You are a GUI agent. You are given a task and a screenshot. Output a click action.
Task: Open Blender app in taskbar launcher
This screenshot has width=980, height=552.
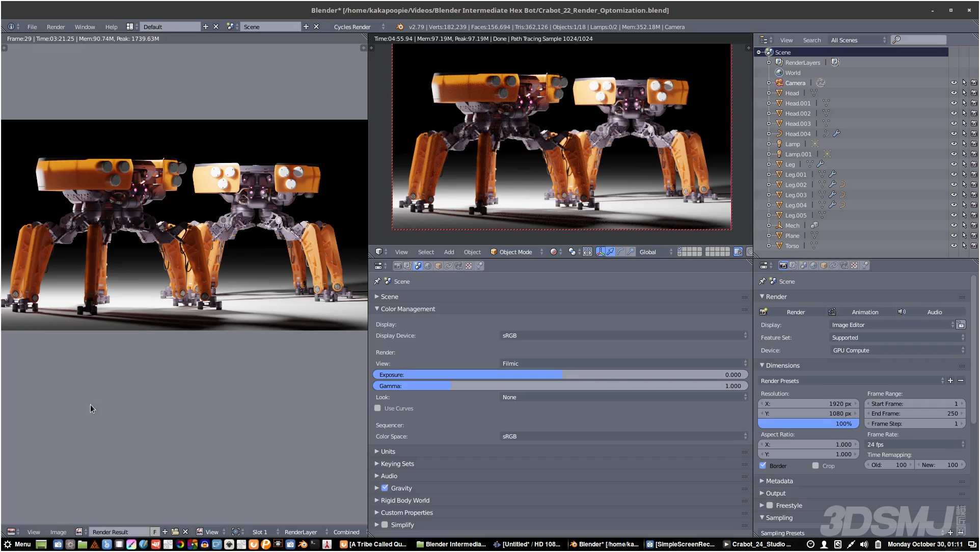[303, 544]
